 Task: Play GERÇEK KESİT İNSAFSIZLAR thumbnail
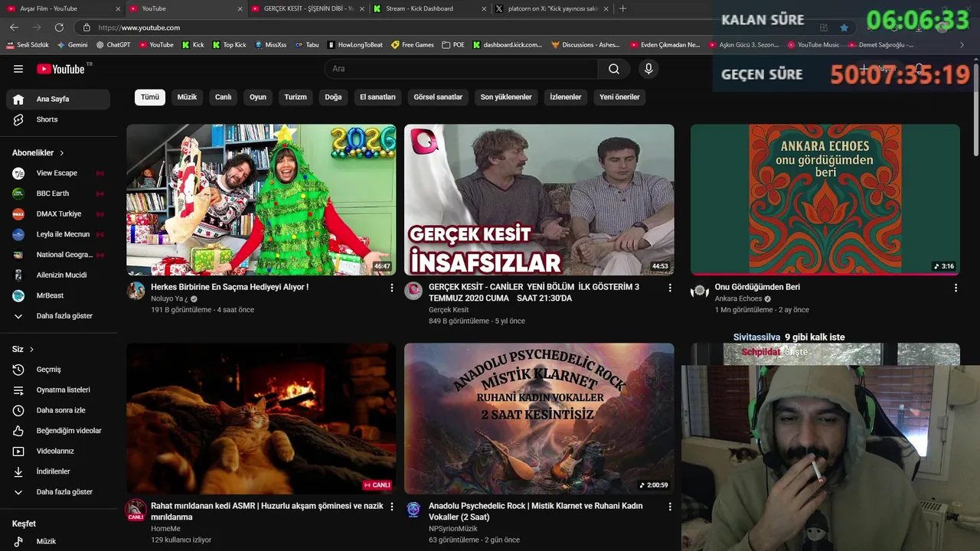[539, 200]
